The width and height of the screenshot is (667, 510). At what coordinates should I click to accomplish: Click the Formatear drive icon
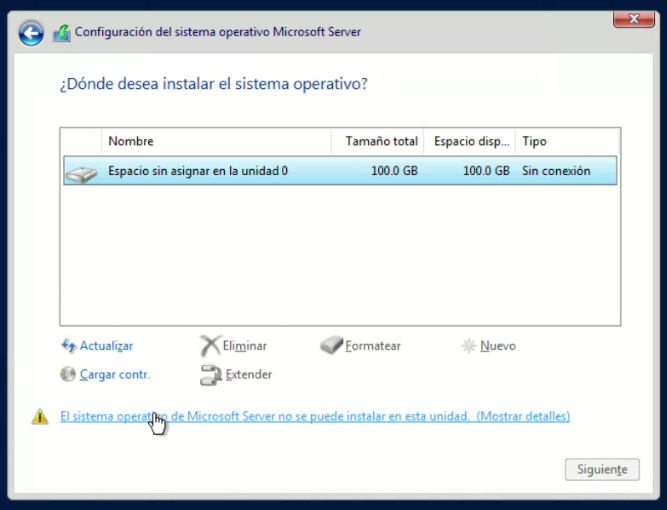(x=331, y=346)
